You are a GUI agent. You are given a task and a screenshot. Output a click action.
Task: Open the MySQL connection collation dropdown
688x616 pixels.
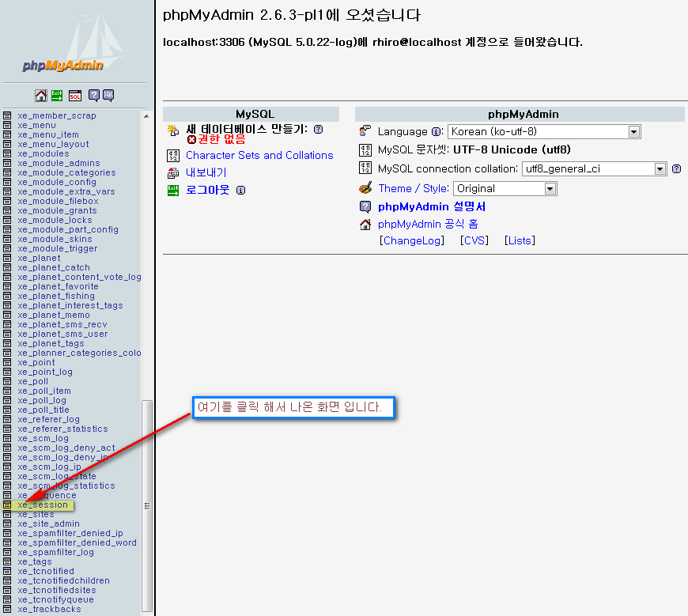(x=594, y=169)
